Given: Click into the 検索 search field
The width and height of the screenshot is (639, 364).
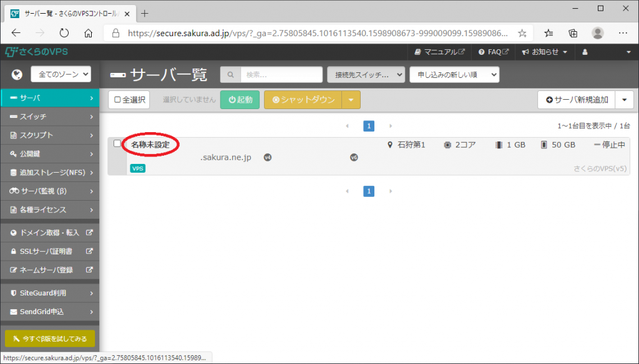Looking at the screenshot, I should click(281, 75).
